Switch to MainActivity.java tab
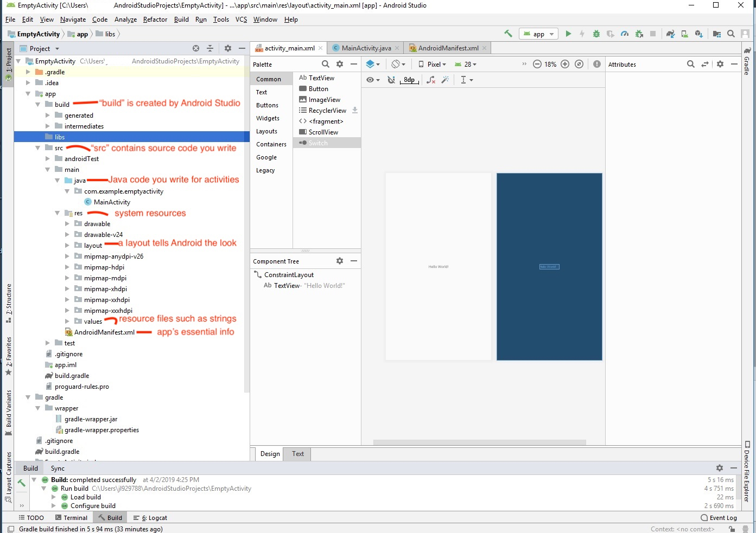Viewport: 756px width, 533px height. 366,48
